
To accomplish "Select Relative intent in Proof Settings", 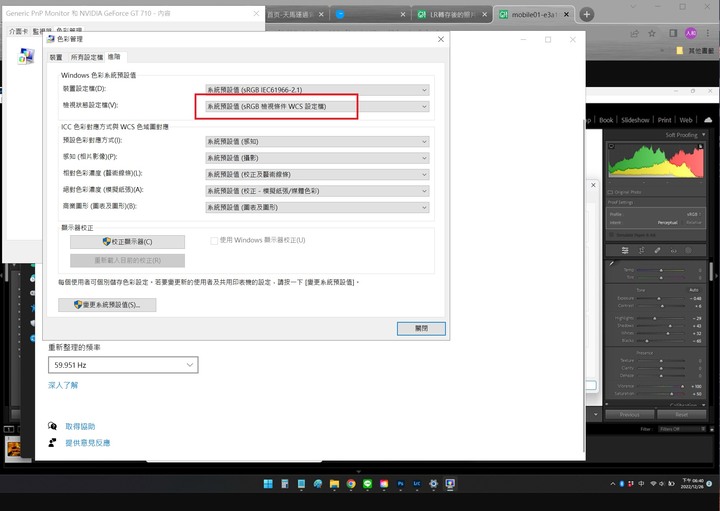I will [693, 223].
